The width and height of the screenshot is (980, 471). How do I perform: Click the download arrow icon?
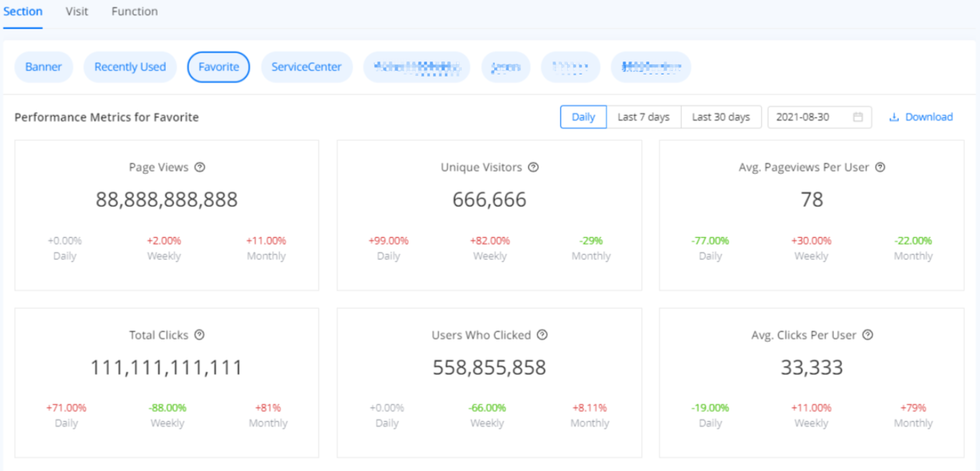[x=894, y=117]
